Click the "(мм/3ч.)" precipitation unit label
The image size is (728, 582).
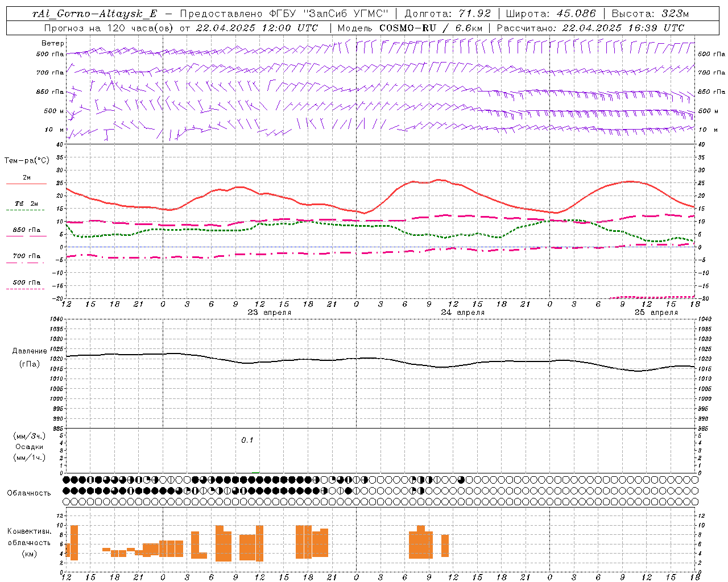30,436
